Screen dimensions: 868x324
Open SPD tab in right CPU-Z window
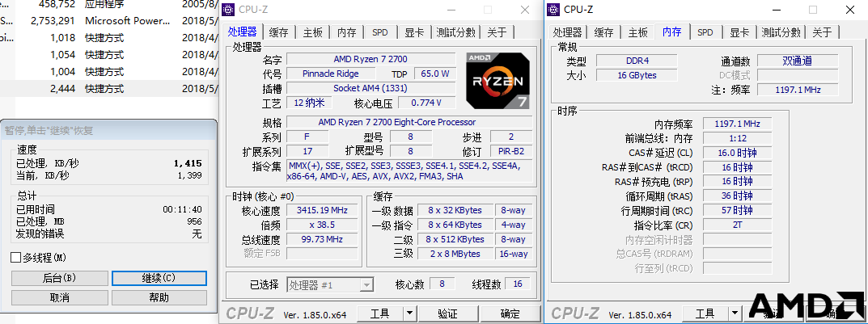pos(705,32)
